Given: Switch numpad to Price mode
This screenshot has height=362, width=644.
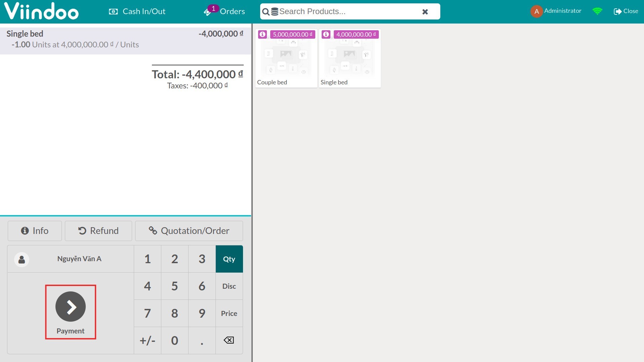Looking at the screenshot, I should point(229,313).
